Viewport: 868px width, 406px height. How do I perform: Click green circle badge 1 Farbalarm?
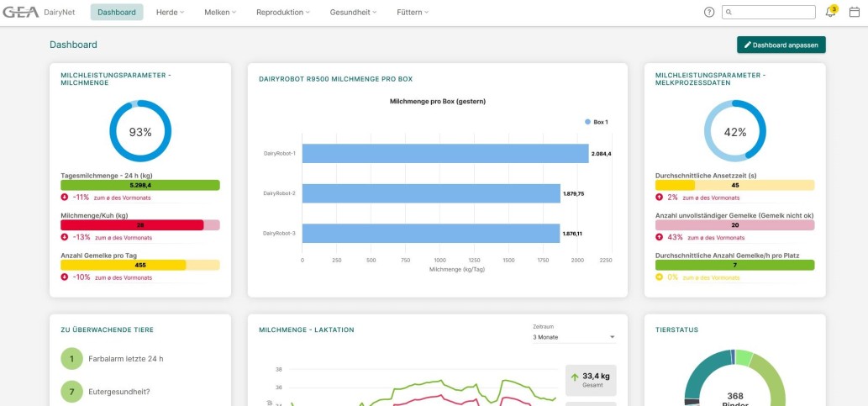(x=71, y=359)
